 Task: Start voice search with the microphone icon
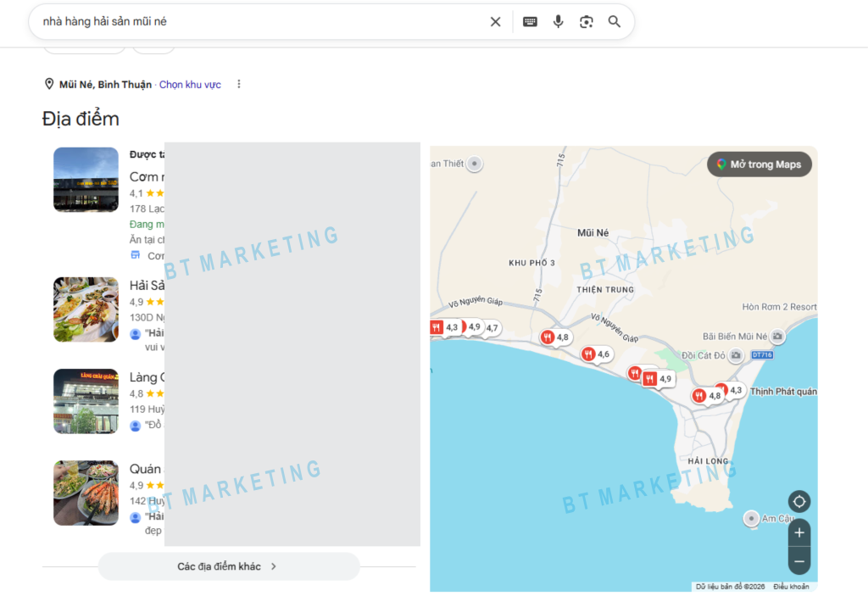coord(558,21)
